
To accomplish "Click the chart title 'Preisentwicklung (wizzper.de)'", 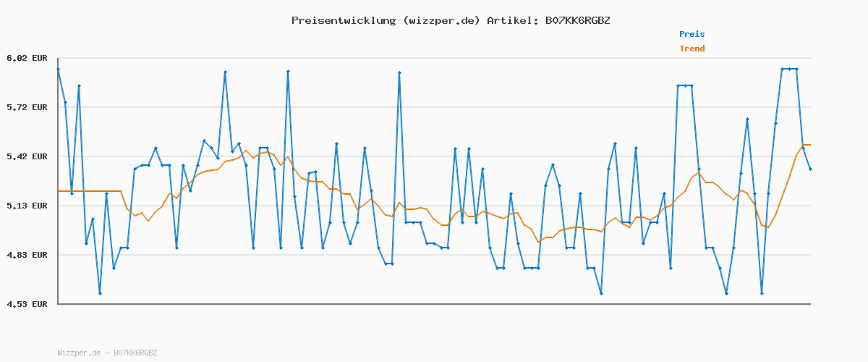I will [386, 20].
